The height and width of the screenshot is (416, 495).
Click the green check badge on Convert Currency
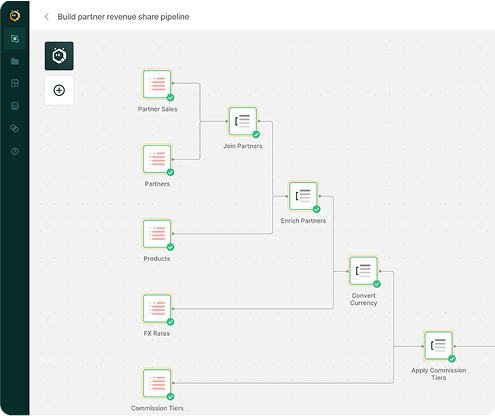377,284
